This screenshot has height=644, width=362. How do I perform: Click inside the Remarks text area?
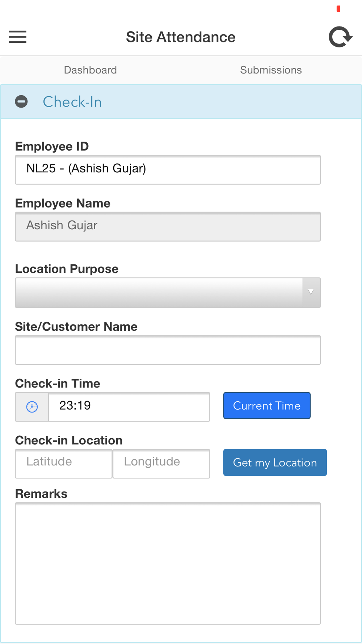pyautogui.click(x=168, y=564)
